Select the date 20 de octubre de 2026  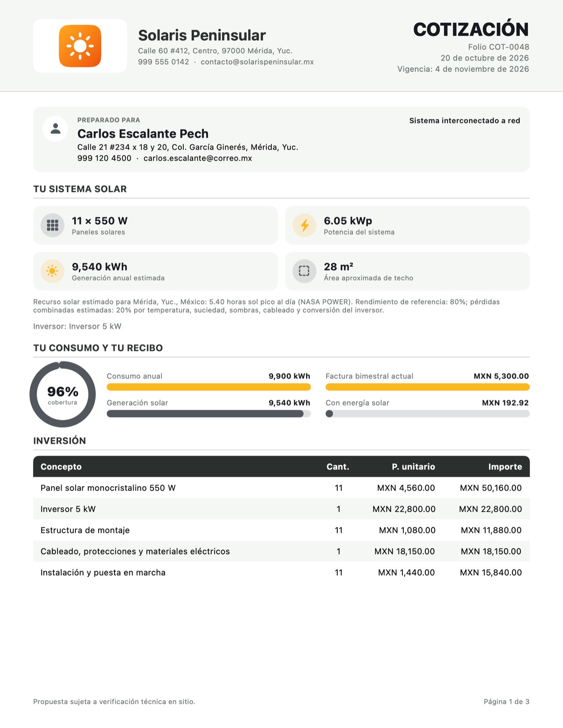485,58
